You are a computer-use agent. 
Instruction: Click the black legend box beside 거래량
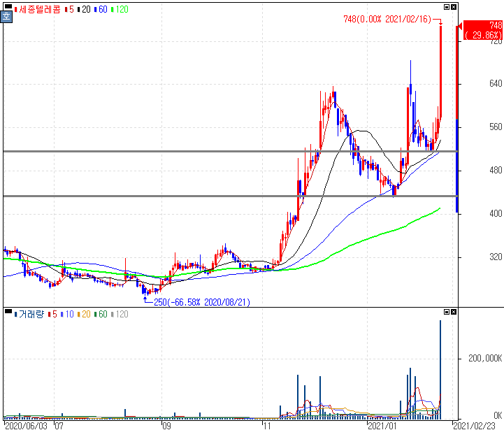pyautogui.click(x=8, y=311)
